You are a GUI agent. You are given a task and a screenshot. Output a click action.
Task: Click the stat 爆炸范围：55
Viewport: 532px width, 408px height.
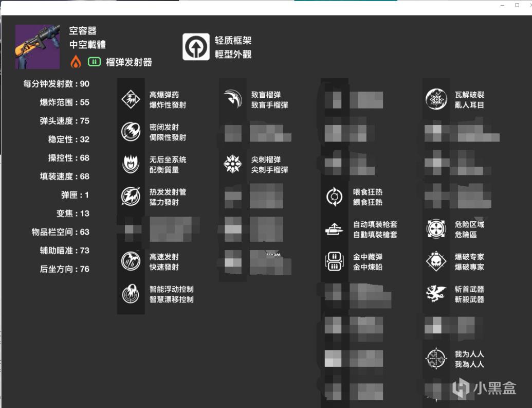(x=64, y=102)
